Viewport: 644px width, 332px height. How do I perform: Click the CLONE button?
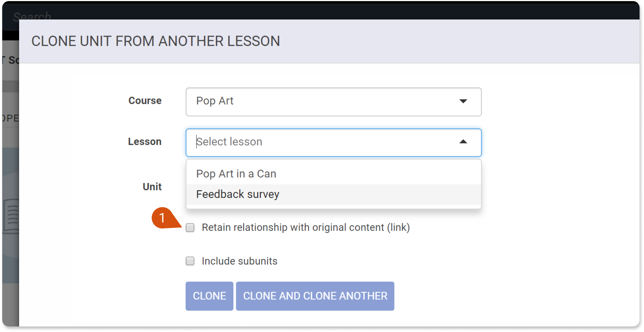[209, 296]
